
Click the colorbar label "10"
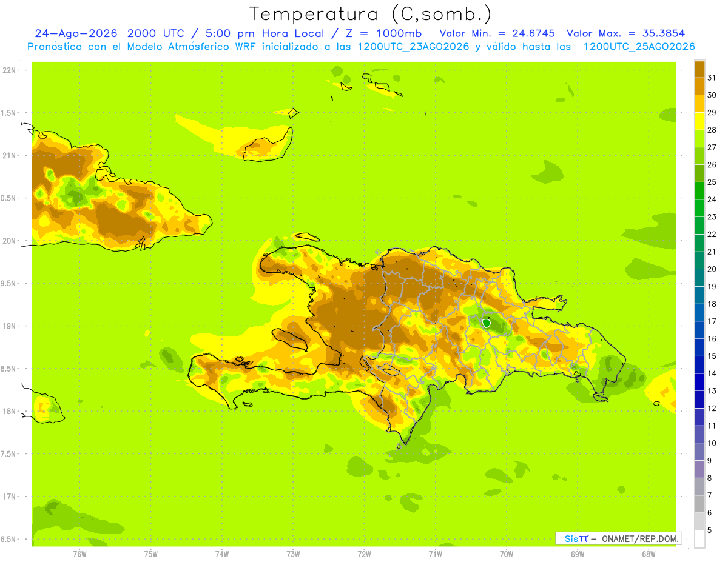(712, 443)
